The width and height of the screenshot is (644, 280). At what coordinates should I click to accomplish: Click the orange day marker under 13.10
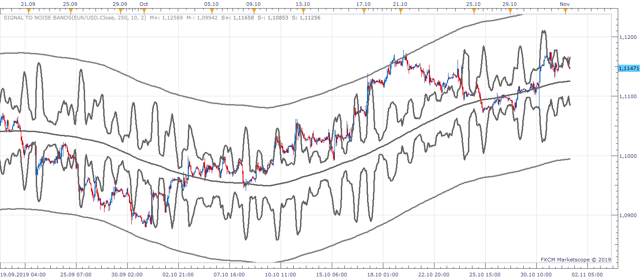tap(303, 10)
